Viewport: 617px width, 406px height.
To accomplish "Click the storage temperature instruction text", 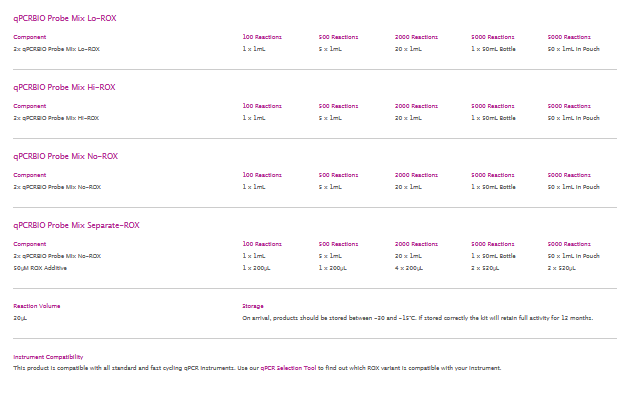I will click(x=417, y=318).
